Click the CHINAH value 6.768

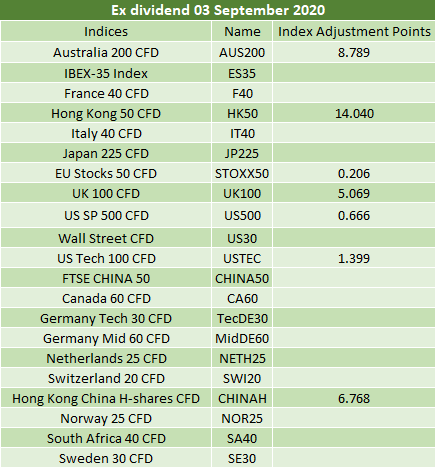point(354,398)
